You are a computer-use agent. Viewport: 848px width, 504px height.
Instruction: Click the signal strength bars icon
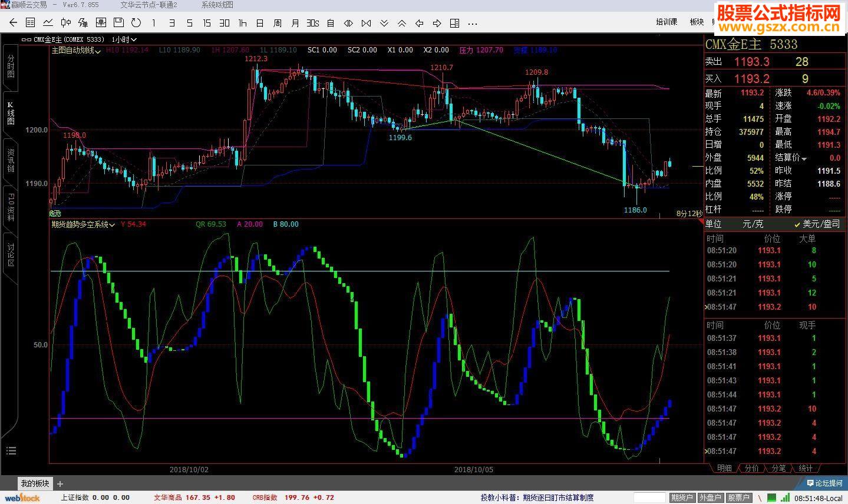[786, 498]
